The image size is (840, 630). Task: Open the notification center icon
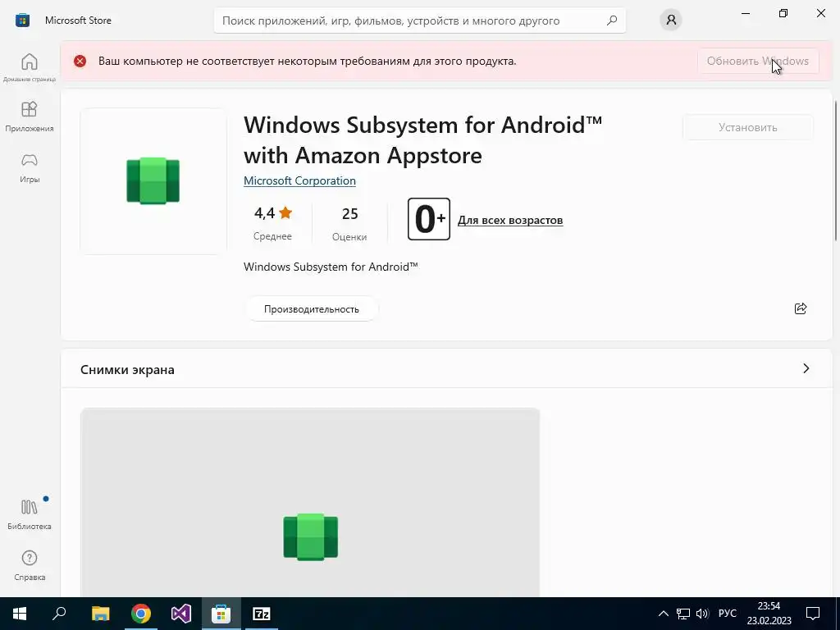813,614
